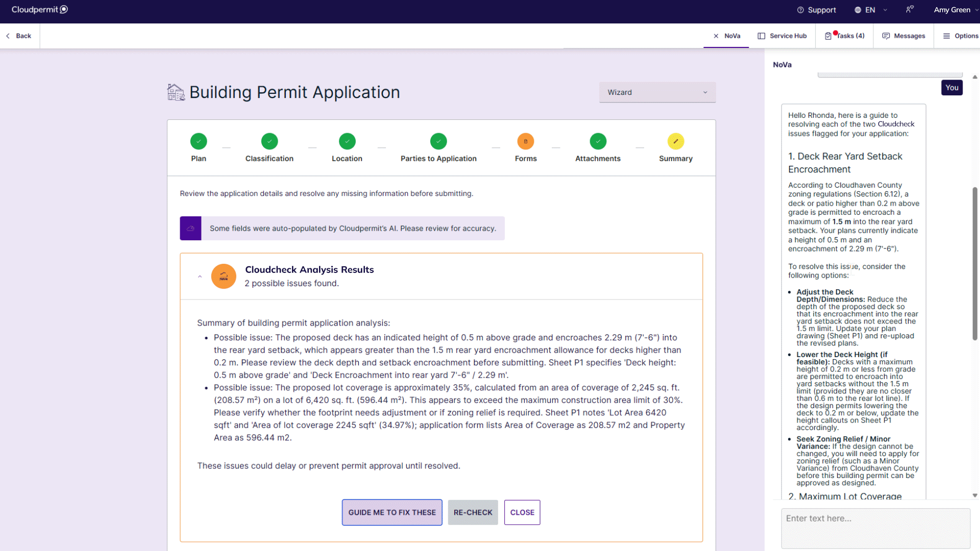This screenshot has height=551, width=980.
Task: Click the NoVa chat scrollbar thumb
Action: point(975,263)
